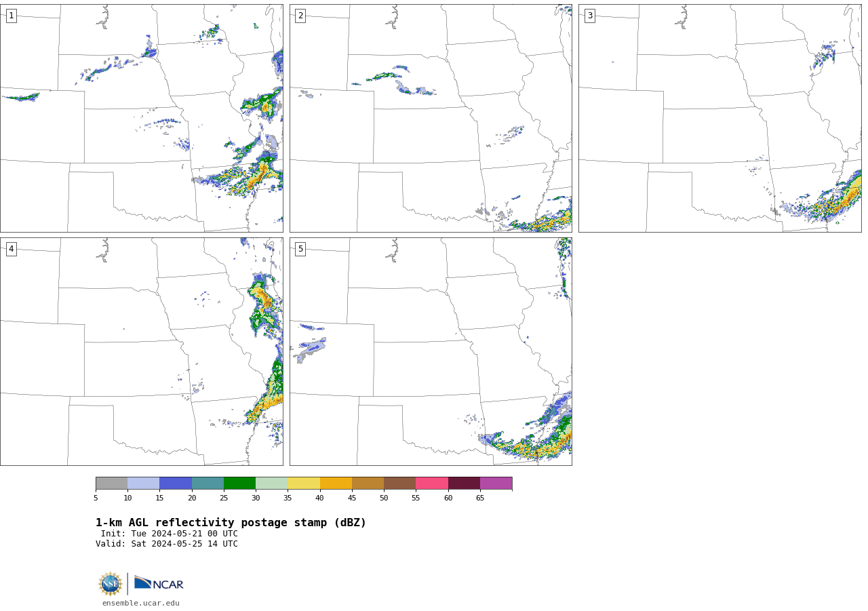868x611 pixels.
Task: Open ensemble member 5 reflectivity map
Action: tap(431, 351)
